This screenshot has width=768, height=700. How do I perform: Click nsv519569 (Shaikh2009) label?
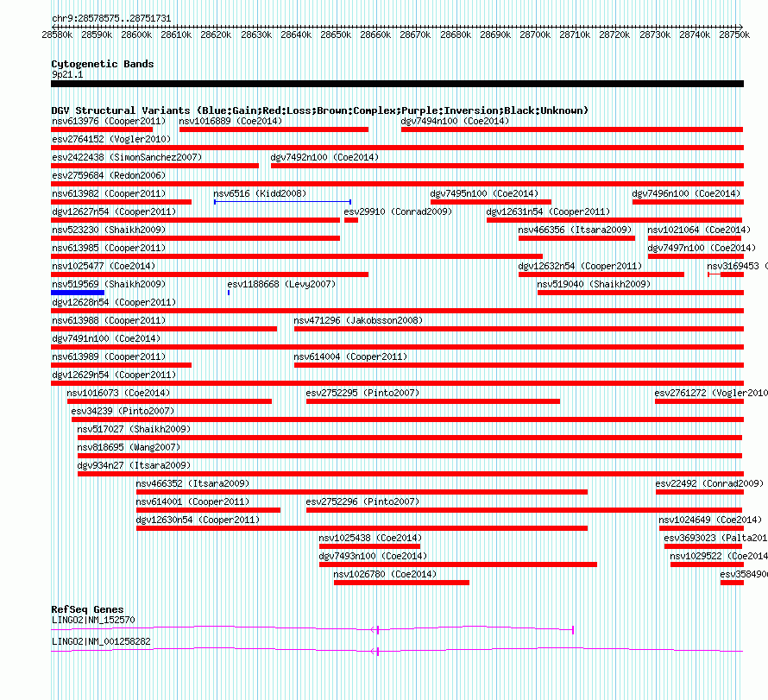pos(109,284)
